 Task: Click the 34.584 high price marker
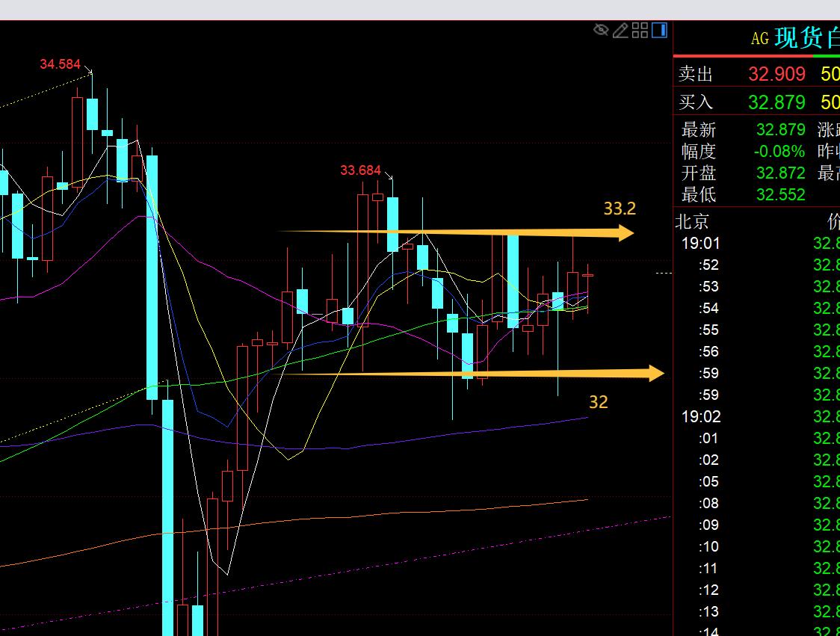pyautogui.click(x=60, y=64)
